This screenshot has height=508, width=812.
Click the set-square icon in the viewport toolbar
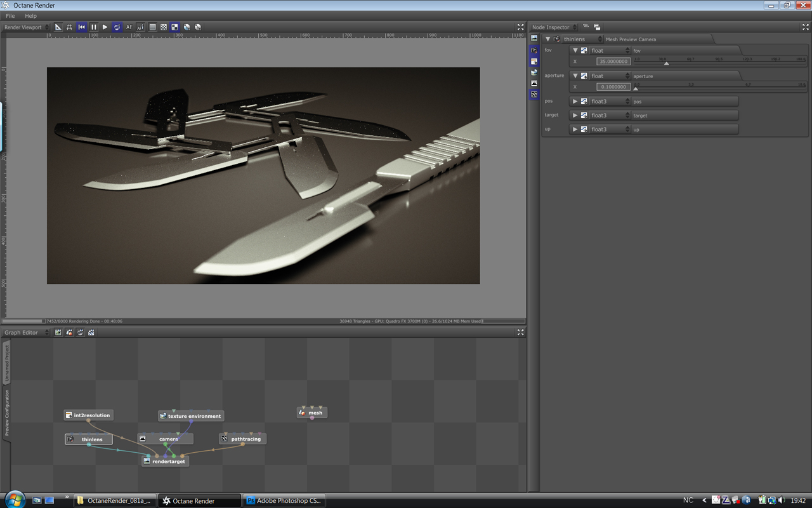(x=58, y=27)
